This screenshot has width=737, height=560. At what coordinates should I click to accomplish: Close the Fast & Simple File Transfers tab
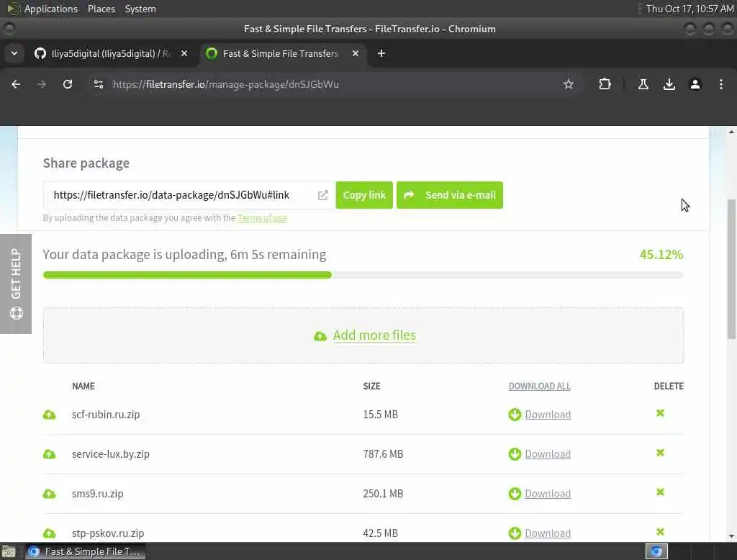coord(356,53)
